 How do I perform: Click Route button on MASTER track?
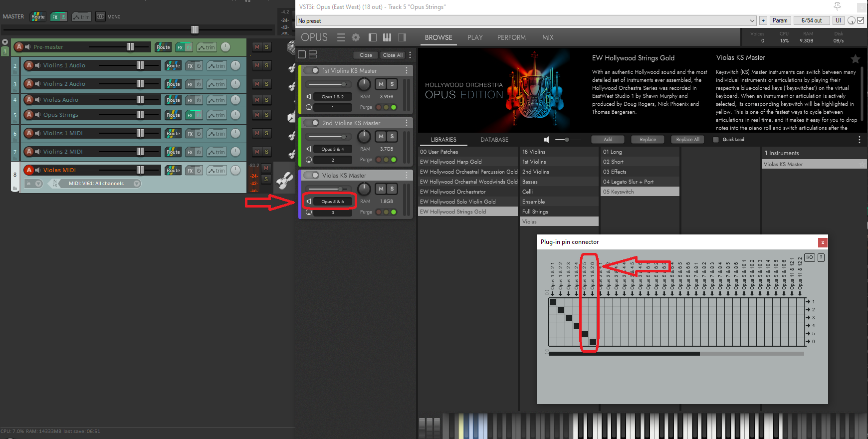tap(38, 16)
